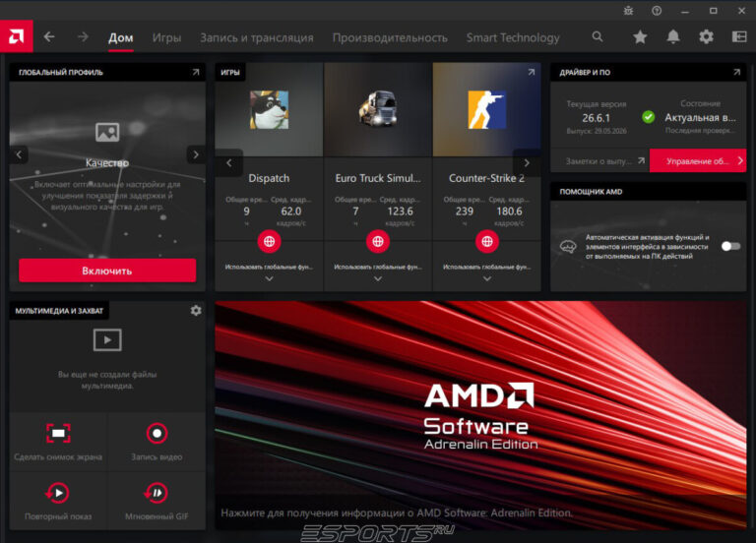This screenshot has height=543, width=756.
Task: Click the Повторный показ icon
Action: [x=58, y=493]
